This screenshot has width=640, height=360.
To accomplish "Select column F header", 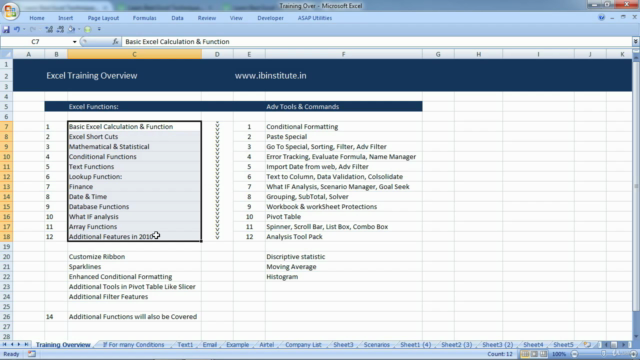I will click(x=344, y=54).
